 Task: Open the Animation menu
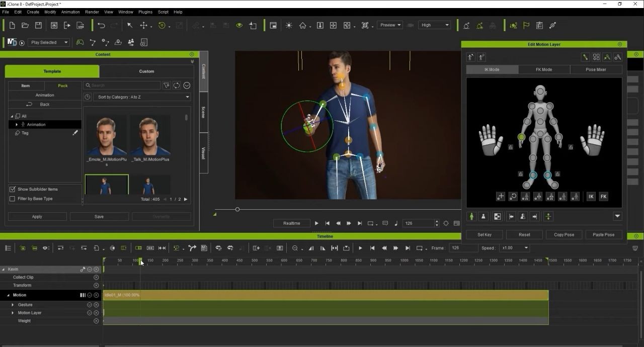coord(70,12)
